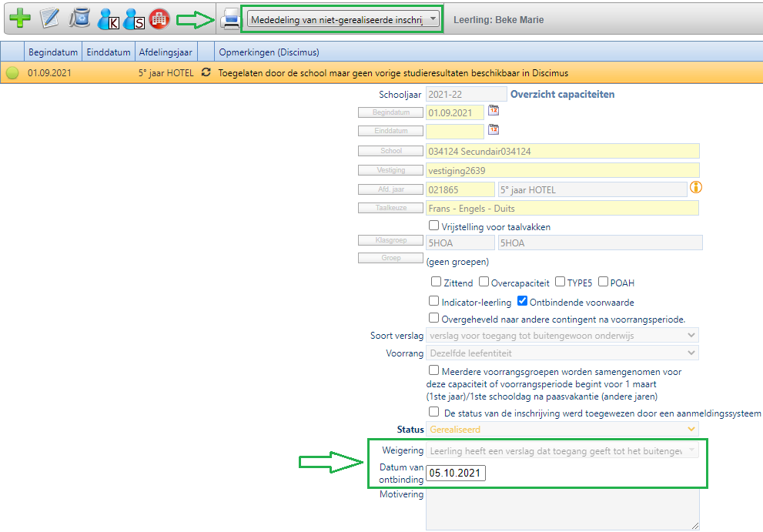
Task: Click the School field 034124 Secundair034124
Action: [x=563, y=151]
